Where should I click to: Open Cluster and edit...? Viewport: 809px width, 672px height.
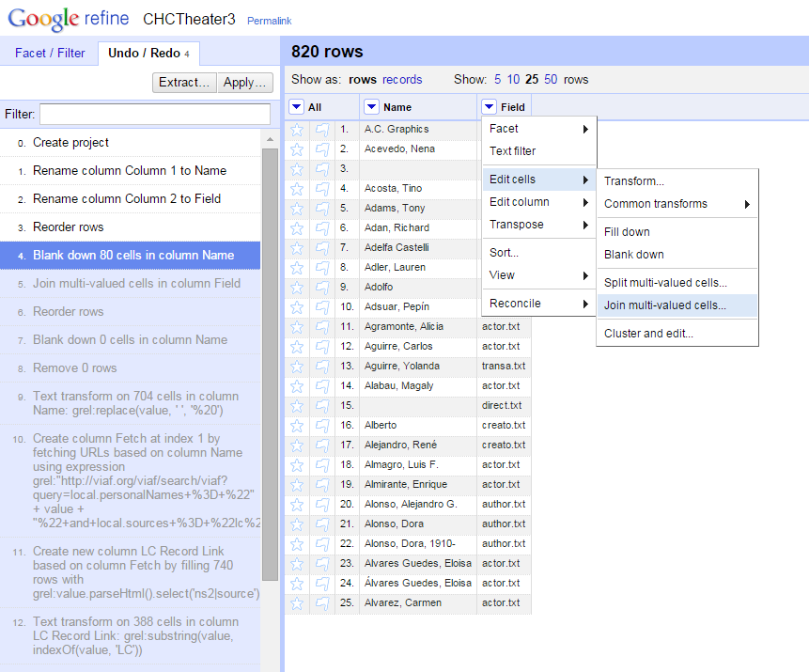tap(677, 334)
